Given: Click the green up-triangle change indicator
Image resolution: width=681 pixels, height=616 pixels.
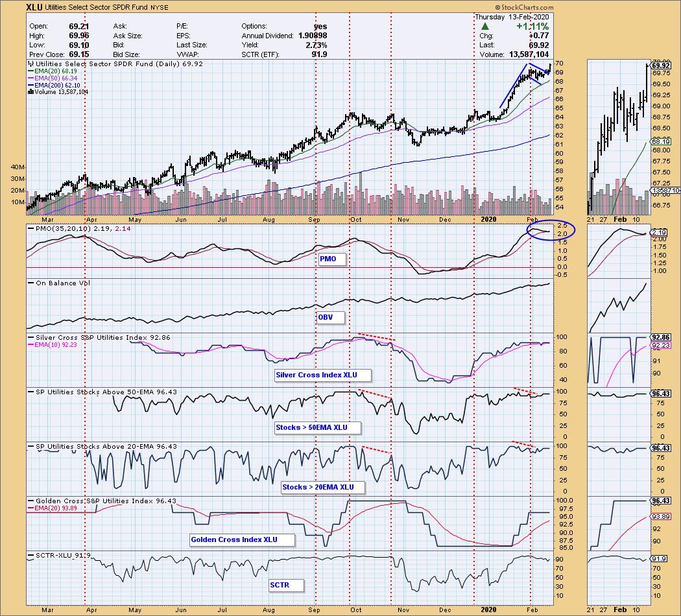Looking at the screenshot, I should pyautogui.click(x=485, y=27).
